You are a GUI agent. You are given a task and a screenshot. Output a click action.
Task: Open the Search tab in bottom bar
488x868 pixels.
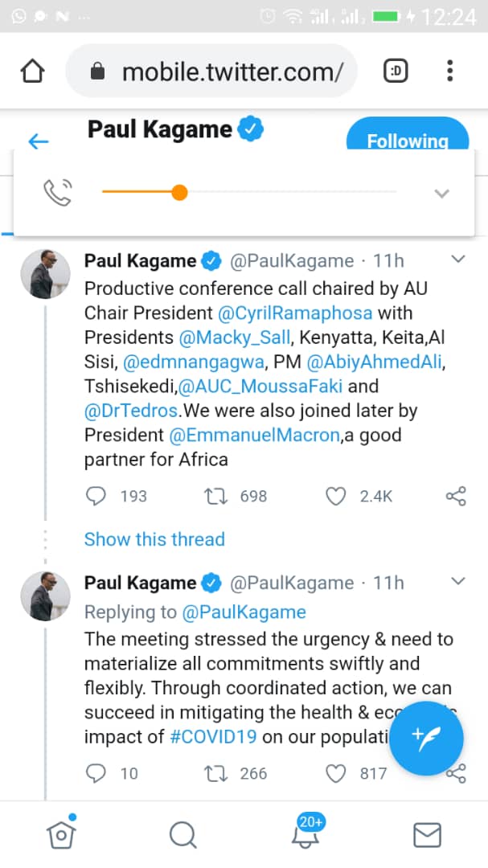click(183, 836)
